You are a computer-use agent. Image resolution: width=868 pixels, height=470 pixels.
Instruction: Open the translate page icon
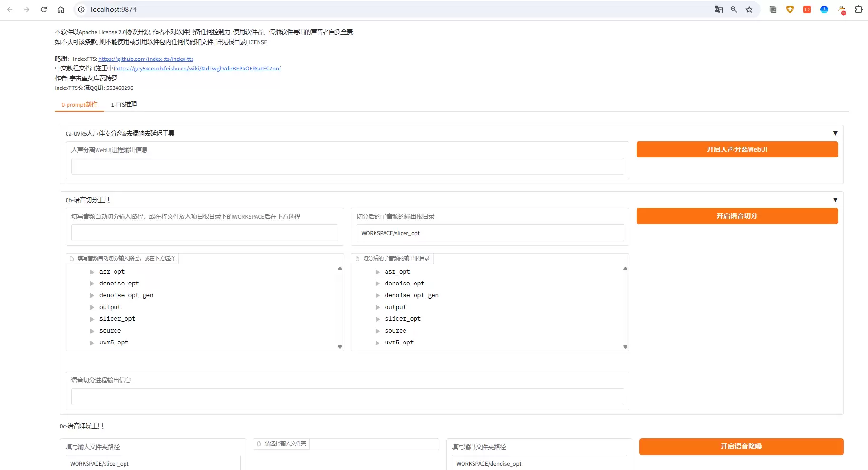click(x=719, y=10)
